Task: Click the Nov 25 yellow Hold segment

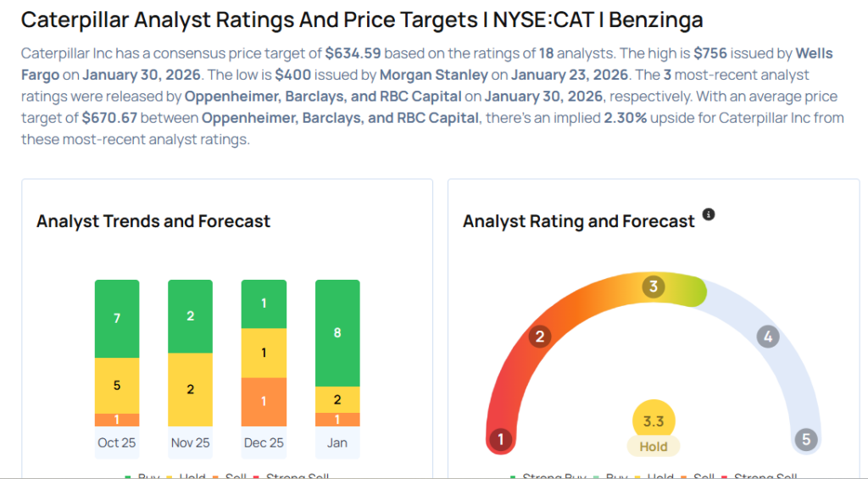Action: click(x=191, y=389)
